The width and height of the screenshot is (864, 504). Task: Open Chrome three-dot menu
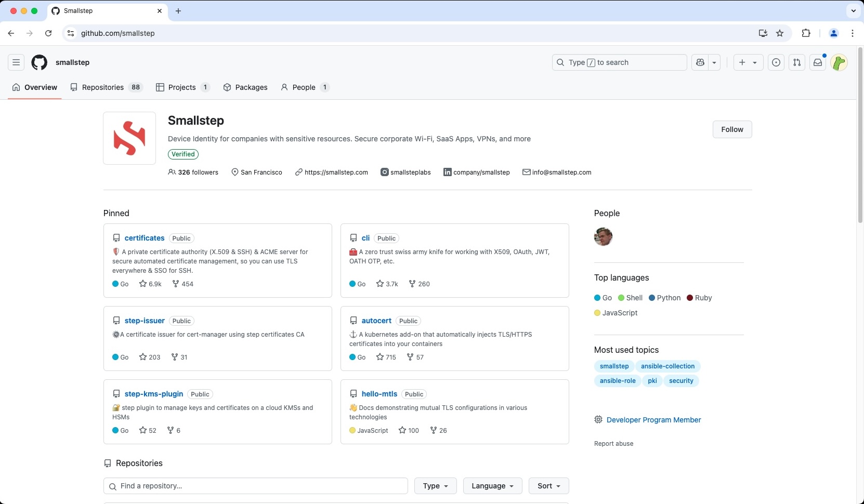[x=853, y=33]
